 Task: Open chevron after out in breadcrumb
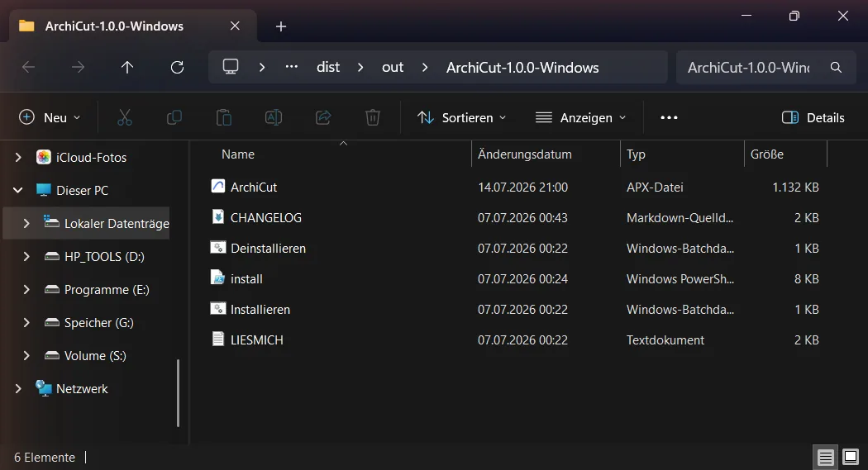click(425, 68)
